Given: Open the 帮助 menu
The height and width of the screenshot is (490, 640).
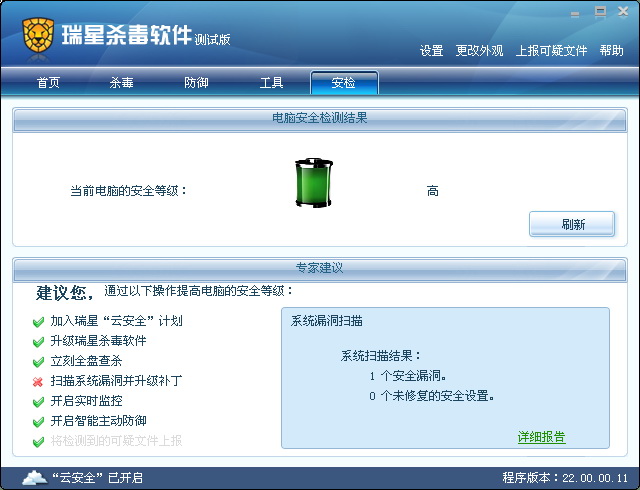Looking at the screenshot, I should (611, 51).
